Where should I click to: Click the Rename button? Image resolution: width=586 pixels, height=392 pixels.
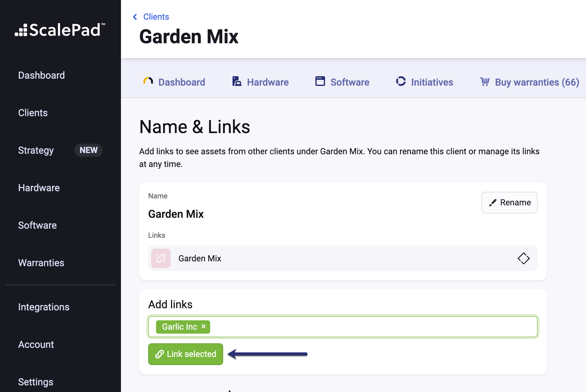tap(509, 203)
